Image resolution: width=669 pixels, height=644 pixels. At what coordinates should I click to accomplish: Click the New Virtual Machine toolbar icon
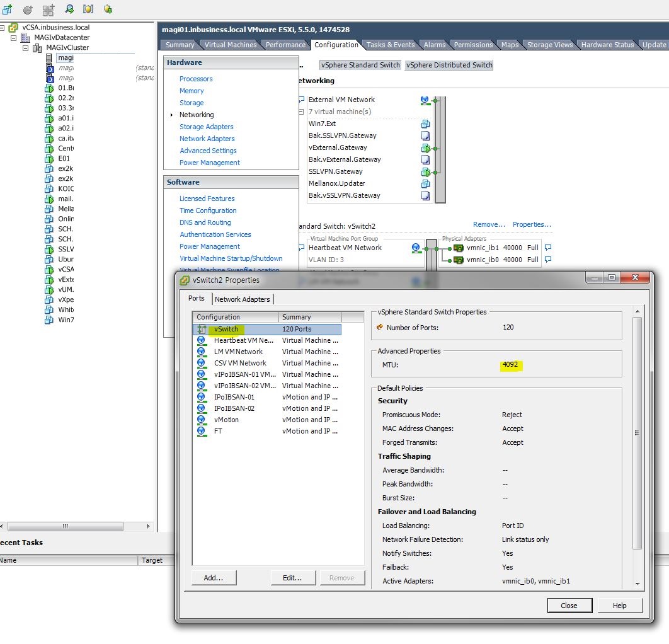point(8,9)
